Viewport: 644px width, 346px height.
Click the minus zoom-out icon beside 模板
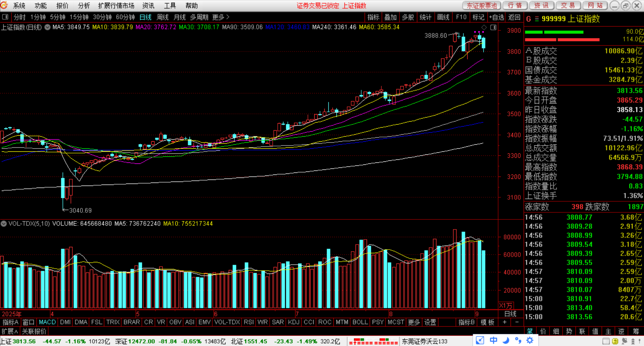[x=517, y=322]
